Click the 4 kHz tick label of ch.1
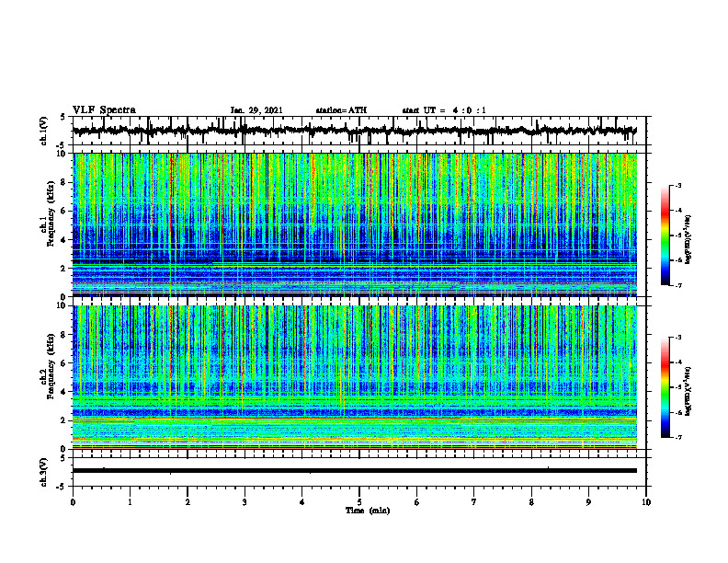The height and width of the screenshot is (563, 728). click(65, 240)
